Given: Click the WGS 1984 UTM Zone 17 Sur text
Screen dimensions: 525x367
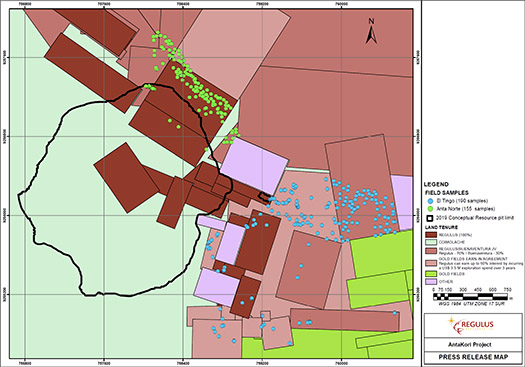Looking at the screenshot, I should 471,304.
